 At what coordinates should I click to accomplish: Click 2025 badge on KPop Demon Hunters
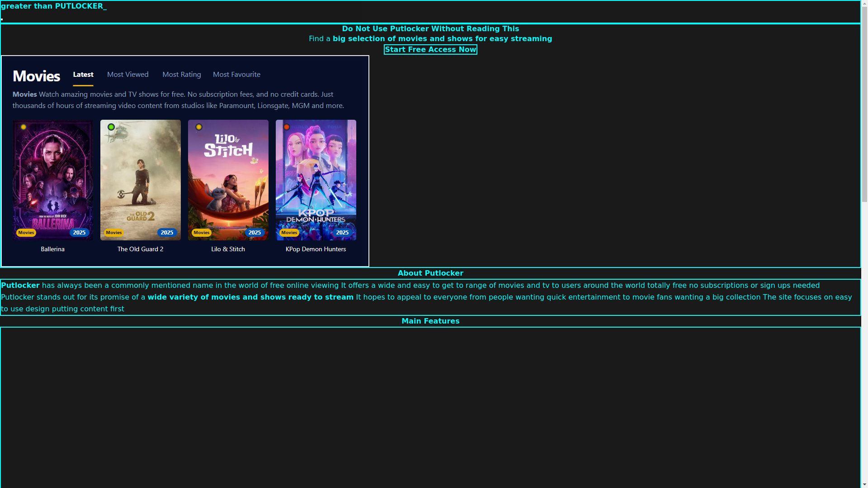point(343,233)
